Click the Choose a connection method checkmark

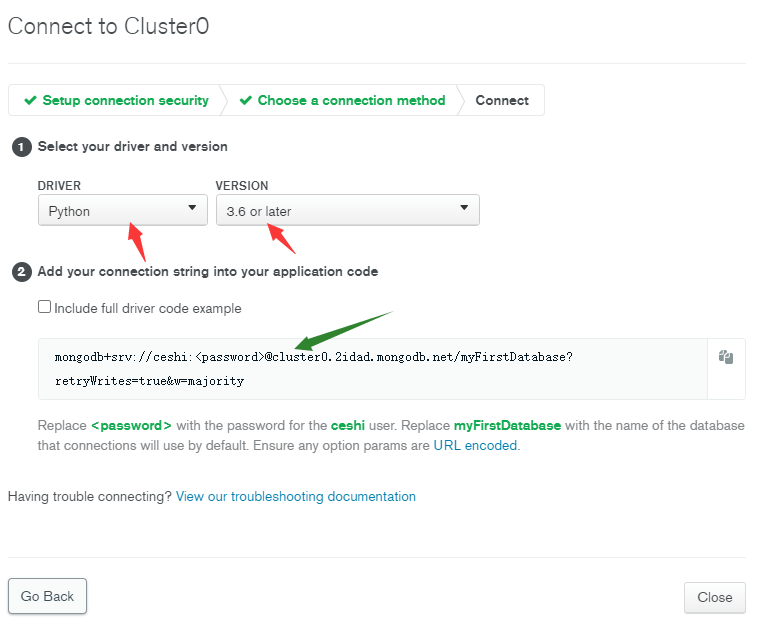coord(246,100)
